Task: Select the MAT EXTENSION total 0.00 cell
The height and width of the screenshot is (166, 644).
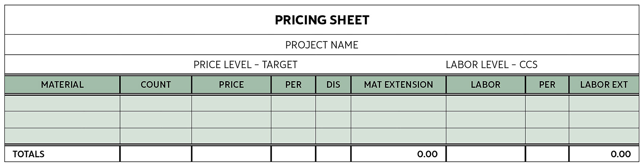Action: click(398, 154)
